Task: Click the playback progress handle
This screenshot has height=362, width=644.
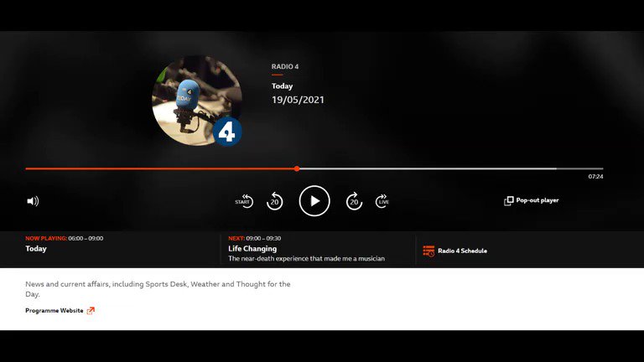Action: pos(297,168)
